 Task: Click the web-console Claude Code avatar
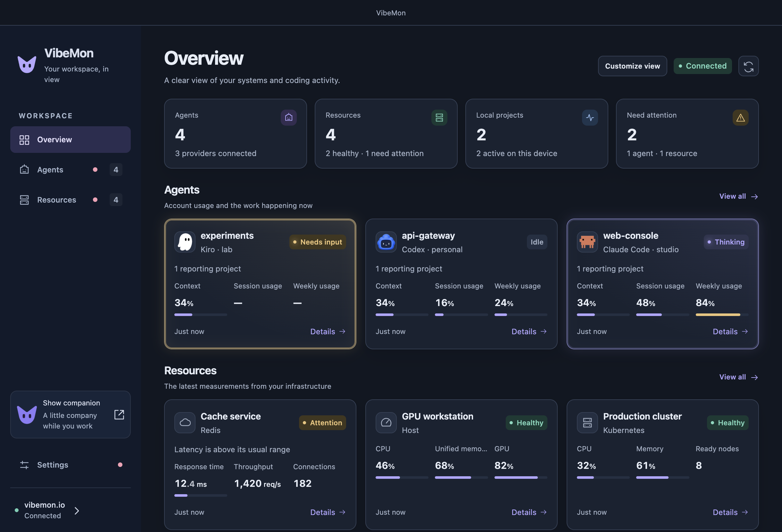pyautogui.click(x=587, y=242)
